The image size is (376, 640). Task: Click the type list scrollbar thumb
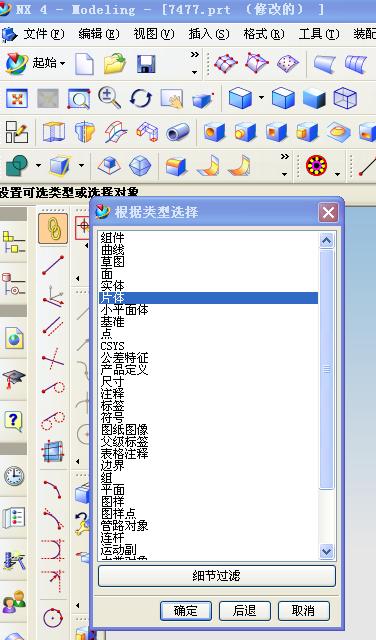(x=327, y=369)
